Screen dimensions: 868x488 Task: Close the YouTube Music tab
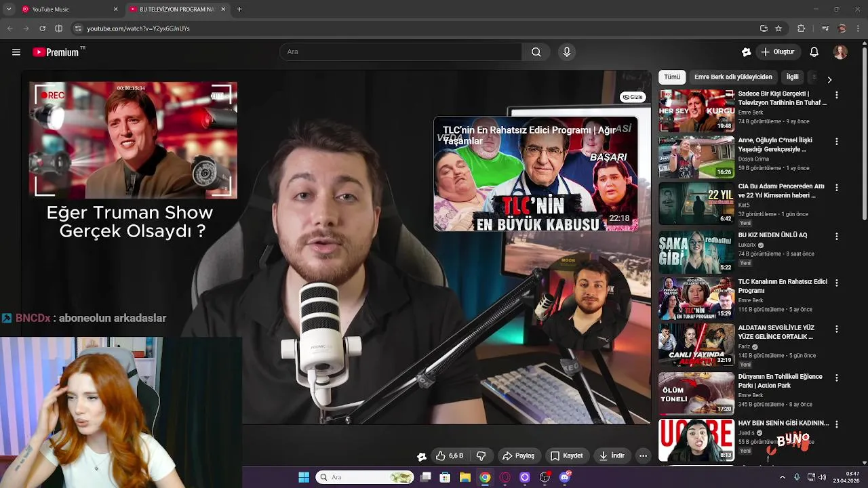click(115, 9)
